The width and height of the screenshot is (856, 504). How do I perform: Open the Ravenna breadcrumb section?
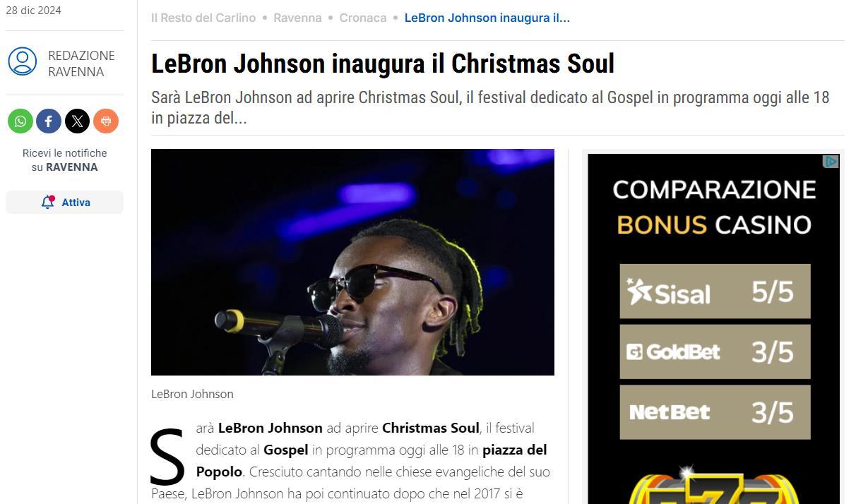297,18
